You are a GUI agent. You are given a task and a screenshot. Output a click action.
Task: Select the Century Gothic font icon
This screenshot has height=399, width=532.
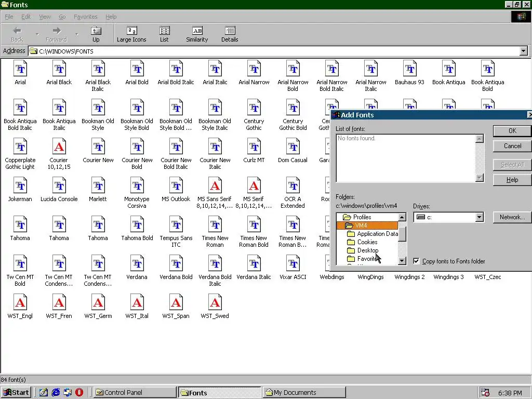coord(254,108)
